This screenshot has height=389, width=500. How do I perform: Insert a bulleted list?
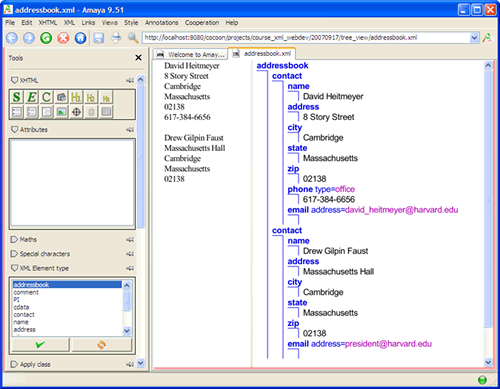[17, 112]
